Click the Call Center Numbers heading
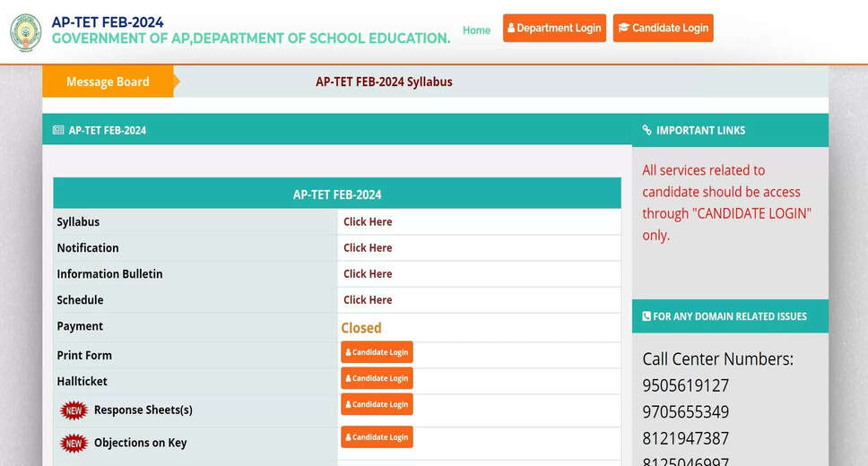This screenshot has height=466, width=868. (x=717, y=359)
